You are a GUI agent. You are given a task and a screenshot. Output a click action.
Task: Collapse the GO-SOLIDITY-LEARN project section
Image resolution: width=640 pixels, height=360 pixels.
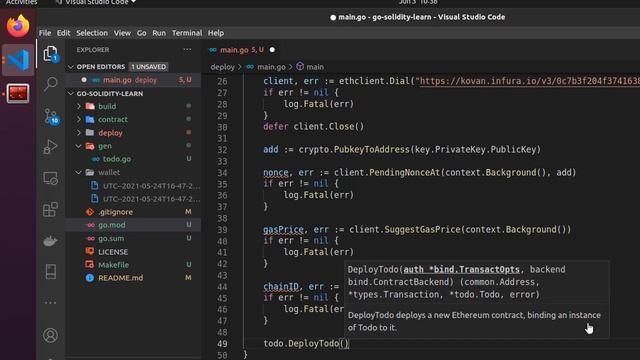(x=71, y=93)
